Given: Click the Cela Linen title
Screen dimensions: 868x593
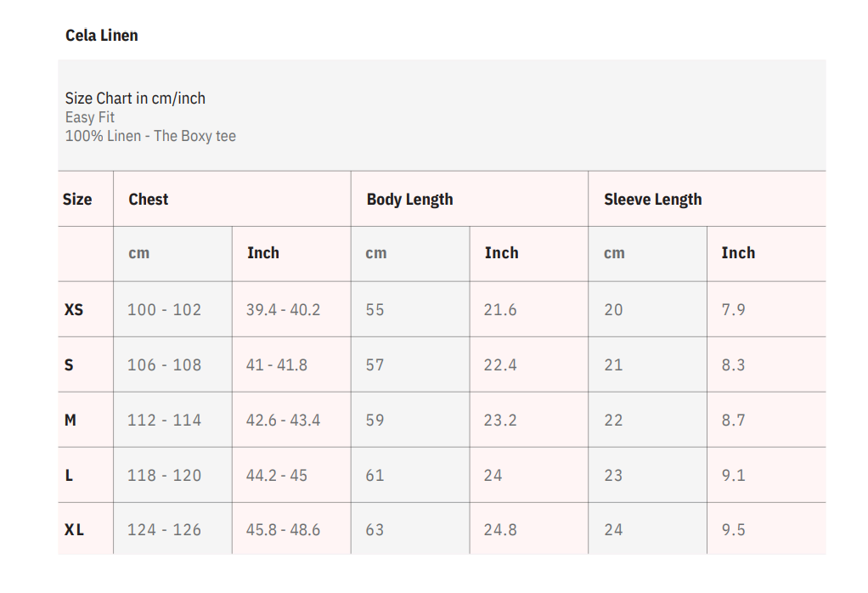Looking at the screenshot, I should tap(102, 36).
